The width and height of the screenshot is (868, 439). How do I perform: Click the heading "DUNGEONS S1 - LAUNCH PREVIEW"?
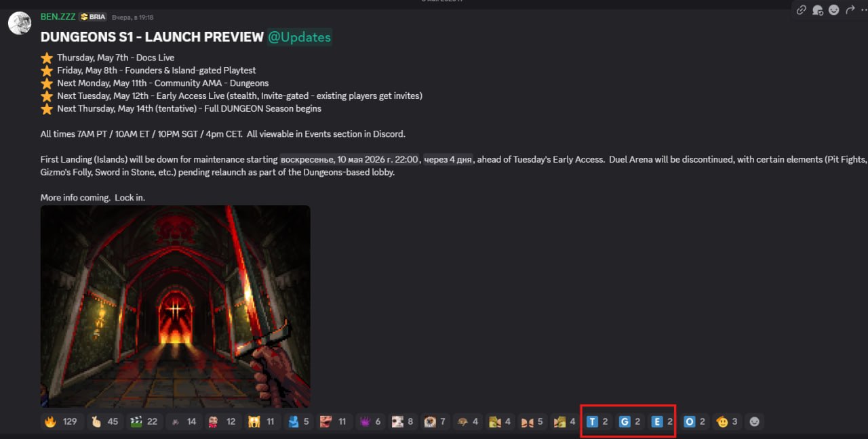click(x=152, y=37)
